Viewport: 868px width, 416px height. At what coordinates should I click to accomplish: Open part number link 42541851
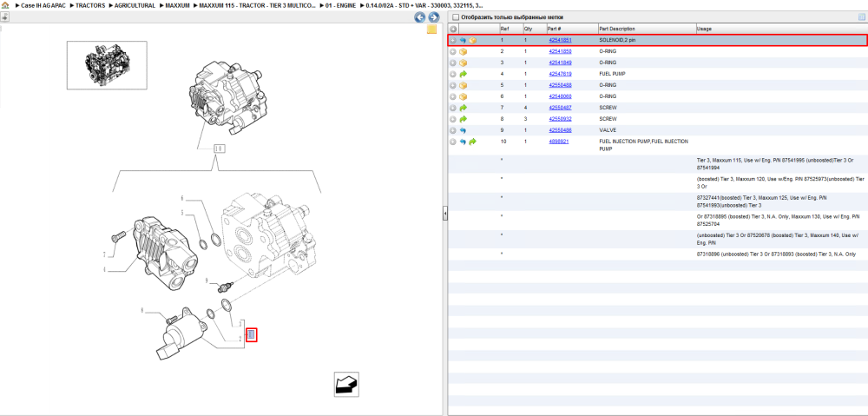[560, 41]
